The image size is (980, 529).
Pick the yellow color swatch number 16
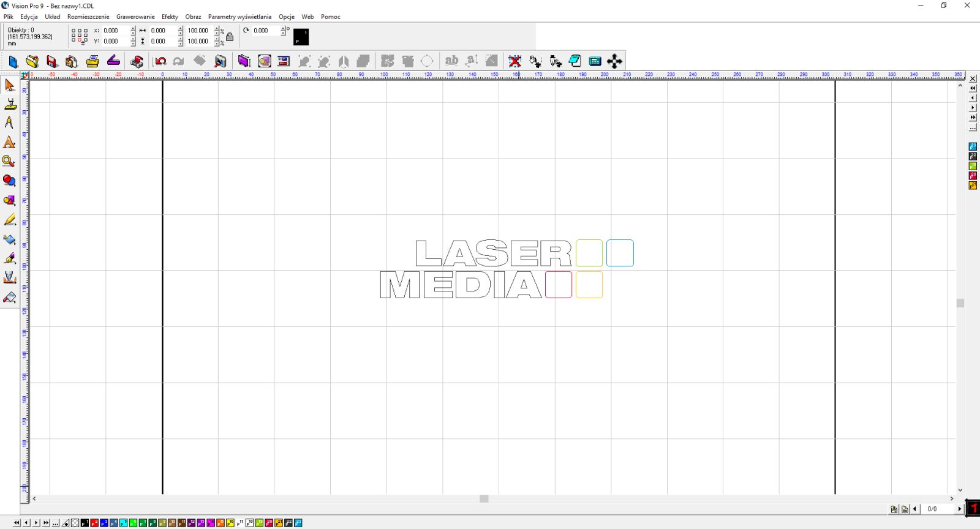coord(230,523)
